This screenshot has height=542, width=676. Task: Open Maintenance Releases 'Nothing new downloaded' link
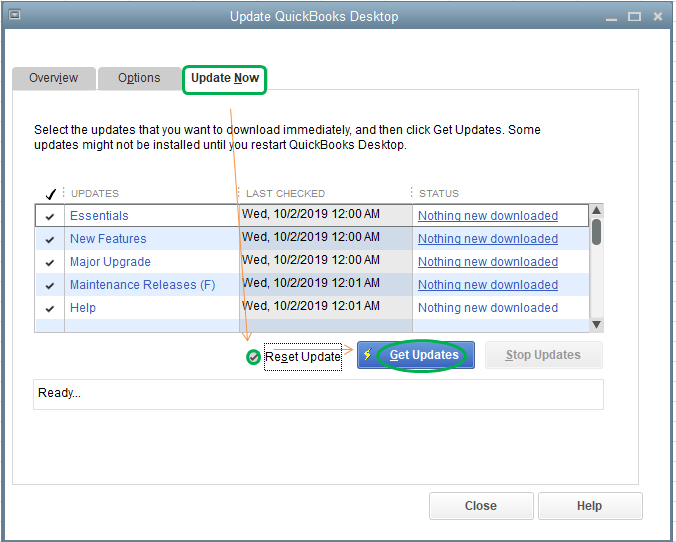488,285
